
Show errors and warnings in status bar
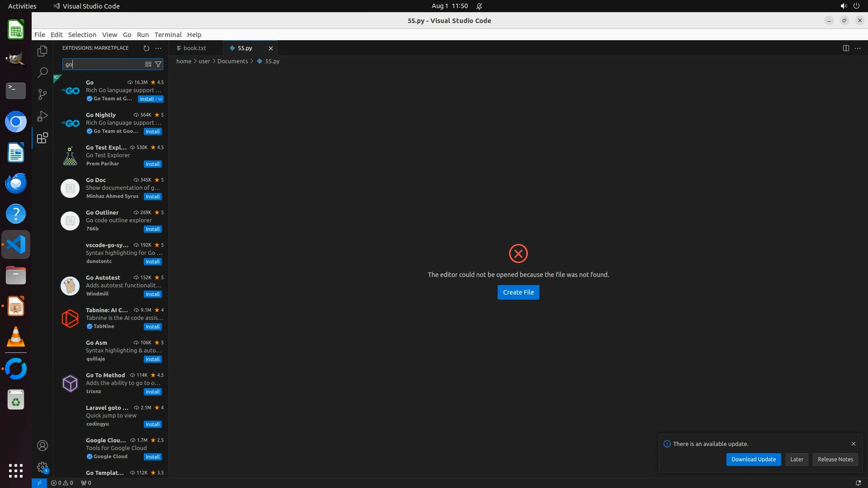point(62,483)
